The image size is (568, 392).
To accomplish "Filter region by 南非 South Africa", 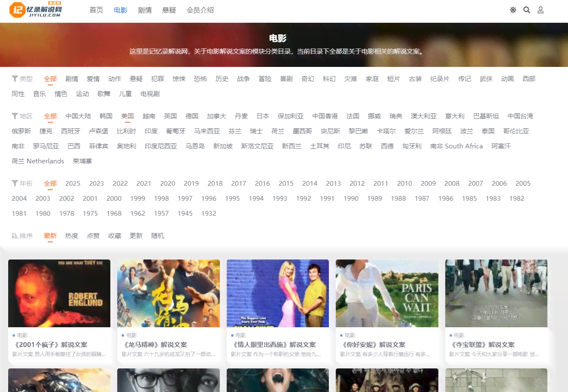I will click(x=456, y=146).
